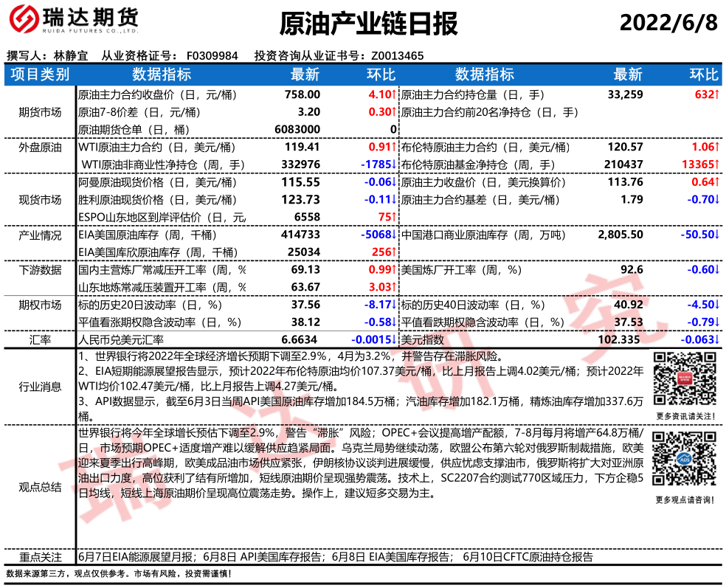This screenshot has height=588, width=726.
Task: Click author name 林静宜
Action: point(71,55)
